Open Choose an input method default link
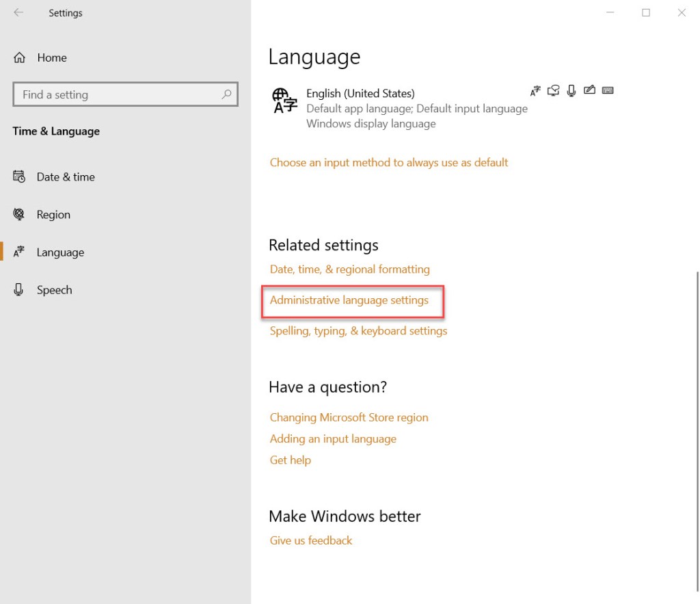The height and width of the screenshot is (604, 700). pos(389,163)
